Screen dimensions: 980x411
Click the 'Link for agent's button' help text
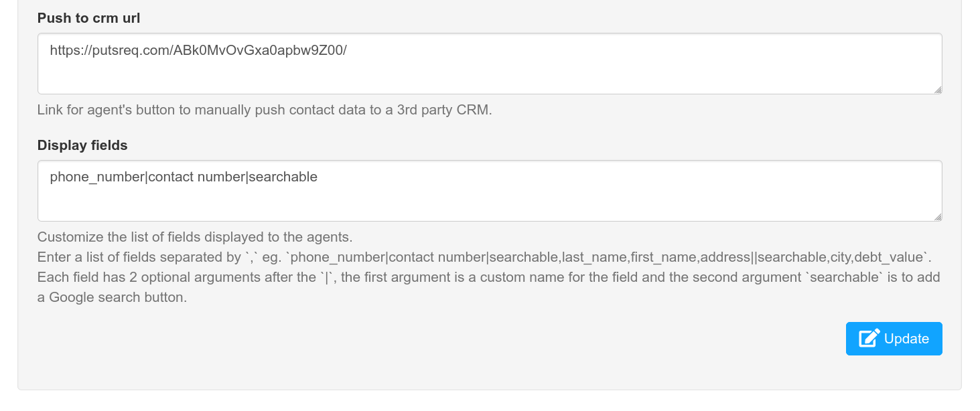click(x=106, y=110)
